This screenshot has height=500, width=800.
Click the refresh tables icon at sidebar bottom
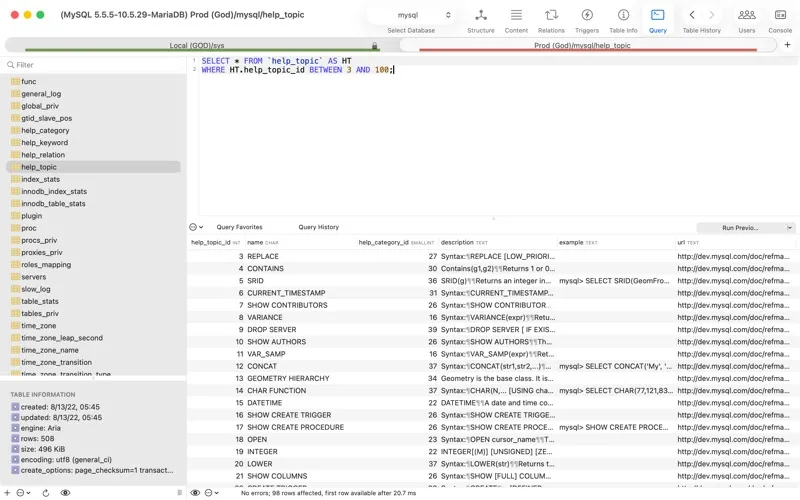(45, 493)
